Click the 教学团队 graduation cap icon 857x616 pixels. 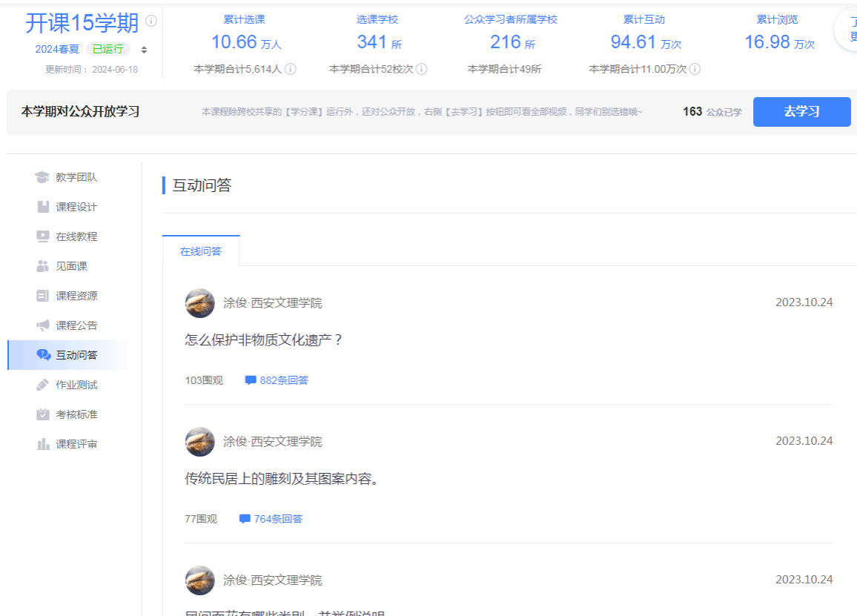(x=42, y=177)
